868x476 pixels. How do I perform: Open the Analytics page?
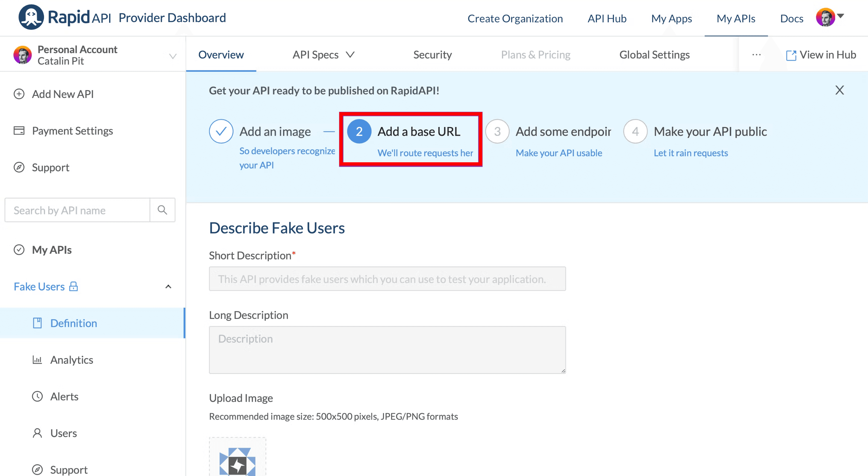coord(71,360)
